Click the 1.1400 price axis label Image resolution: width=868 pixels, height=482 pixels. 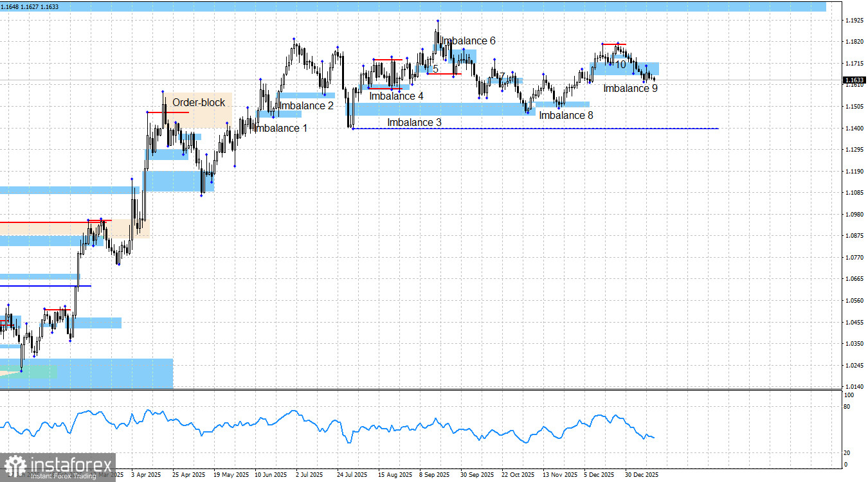(x=854, y=128)
